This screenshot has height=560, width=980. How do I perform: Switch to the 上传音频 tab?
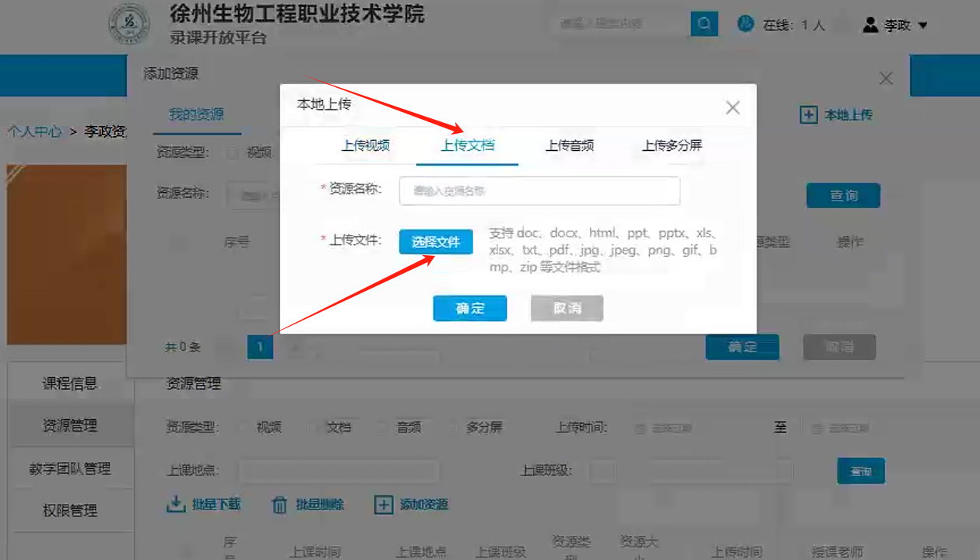point(570,145)
